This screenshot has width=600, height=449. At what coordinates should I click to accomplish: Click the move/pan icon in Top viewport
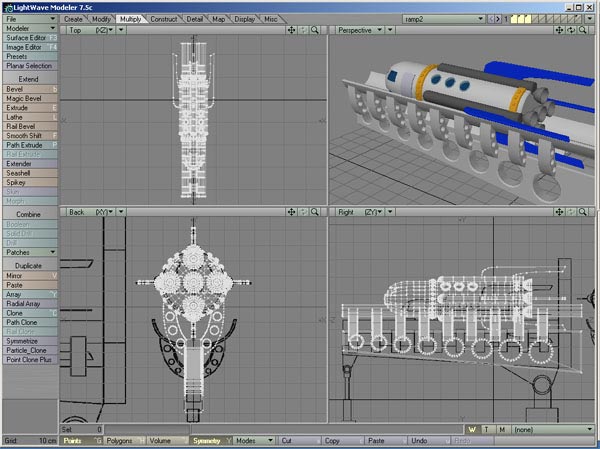(292, 30)
